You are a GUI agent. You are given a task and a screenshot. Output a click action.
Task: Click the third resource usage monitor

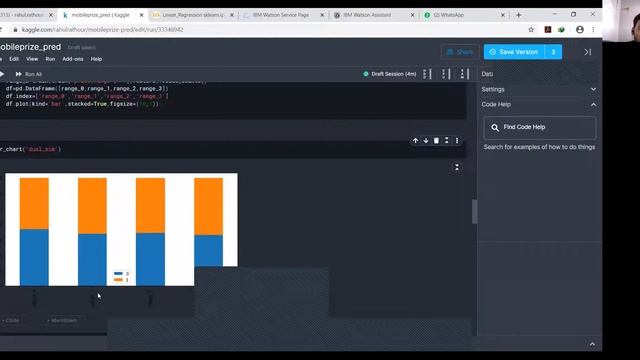pyautogui.click(x=464, y=74)
